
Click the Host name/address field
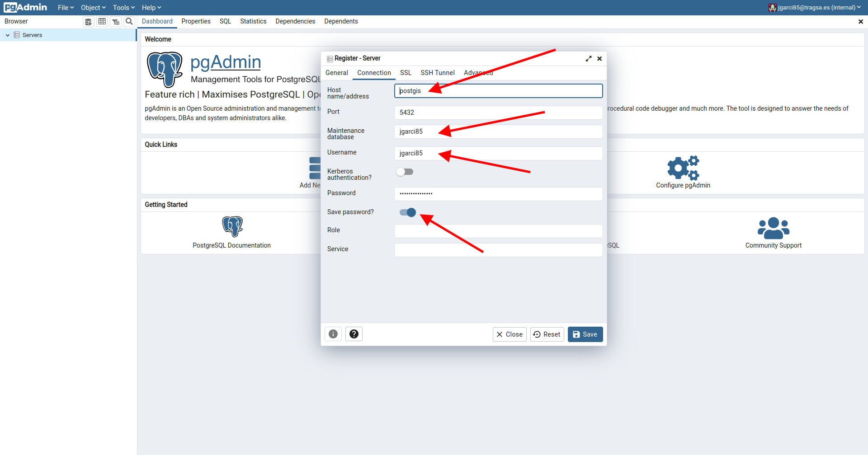point(498,91)
